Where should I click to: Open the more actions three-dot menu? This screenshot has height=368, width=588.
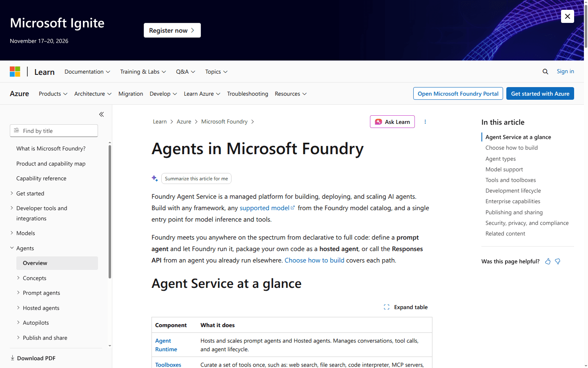(425, 122)
